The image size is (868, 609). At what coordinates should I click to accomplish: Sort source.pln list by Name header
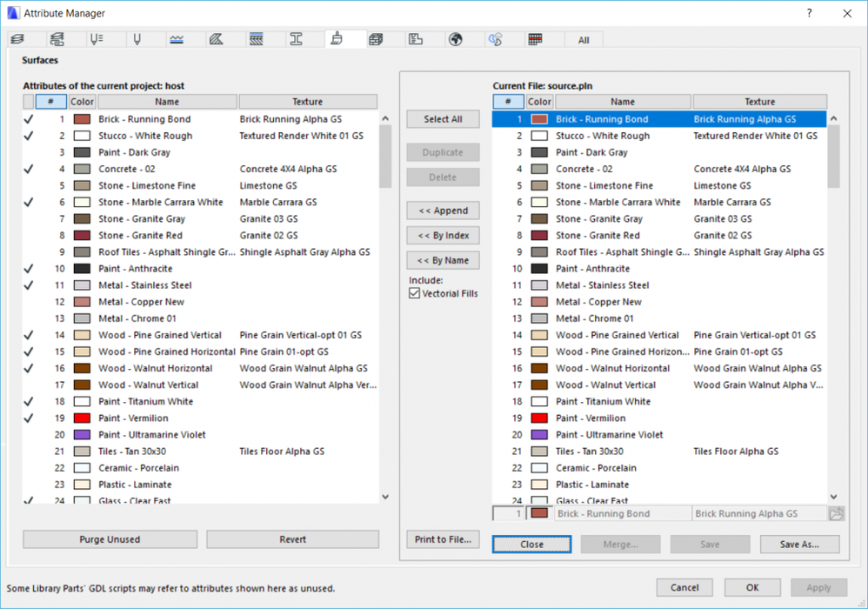coord(623,102)
